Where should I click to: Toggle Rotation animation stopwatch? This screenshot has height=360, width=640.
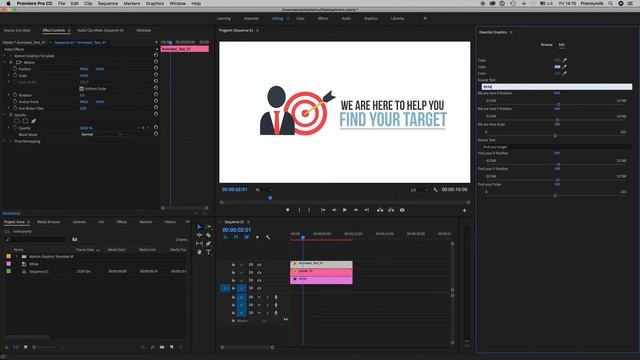point(15,95)
